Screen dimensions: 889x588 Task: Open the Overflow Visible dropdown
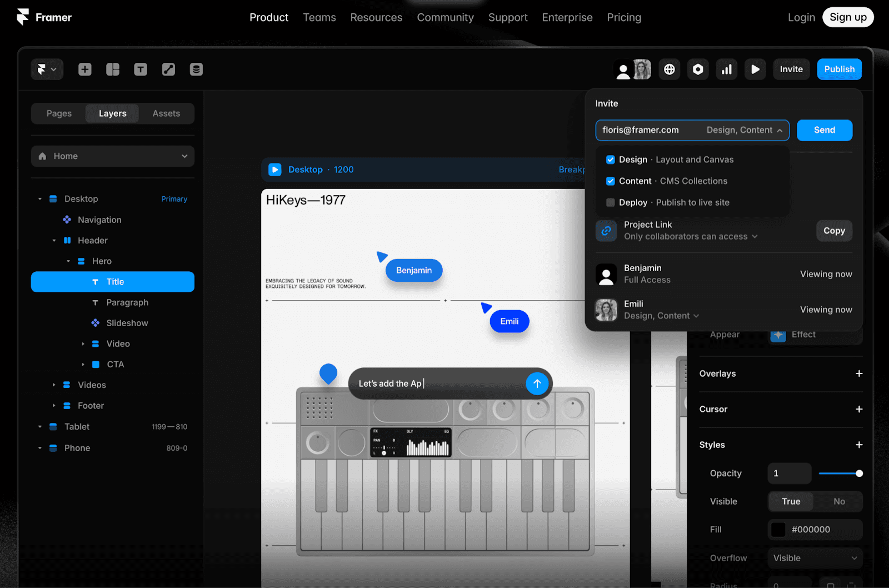point(815,558)
